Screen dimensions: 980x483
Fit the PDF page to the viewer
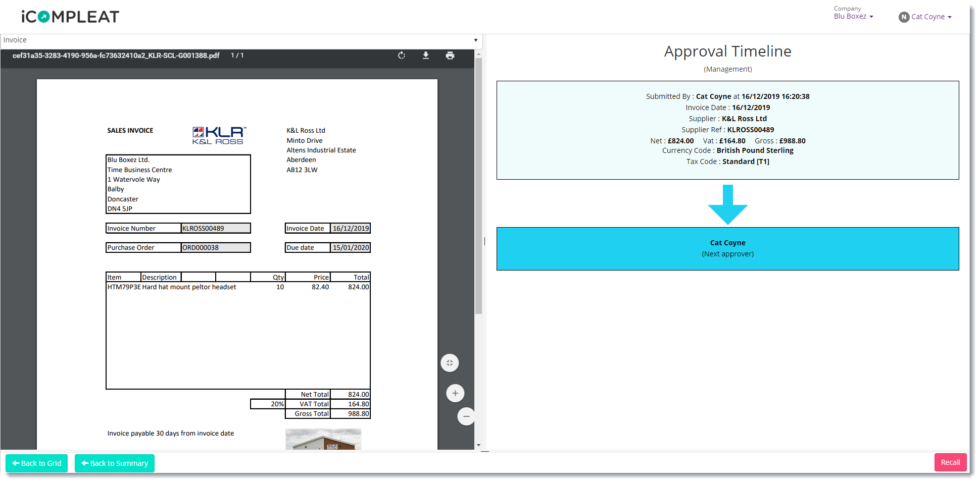point(450,363)
